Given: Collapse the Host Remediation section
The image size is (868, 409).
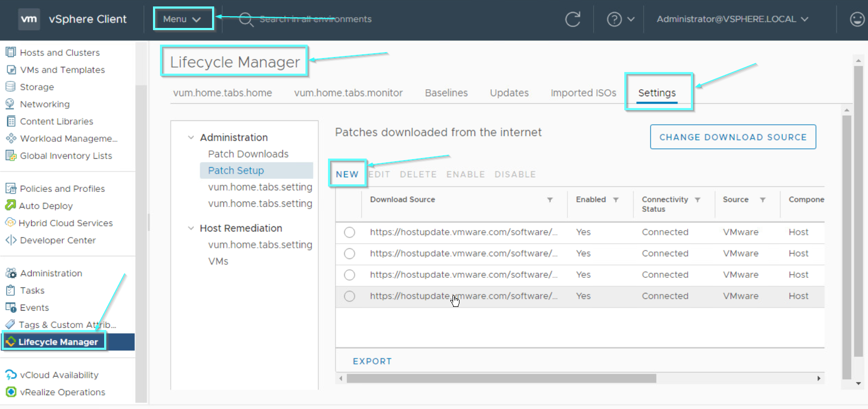Looking at the screenshot, I should (x=191, y=228).
